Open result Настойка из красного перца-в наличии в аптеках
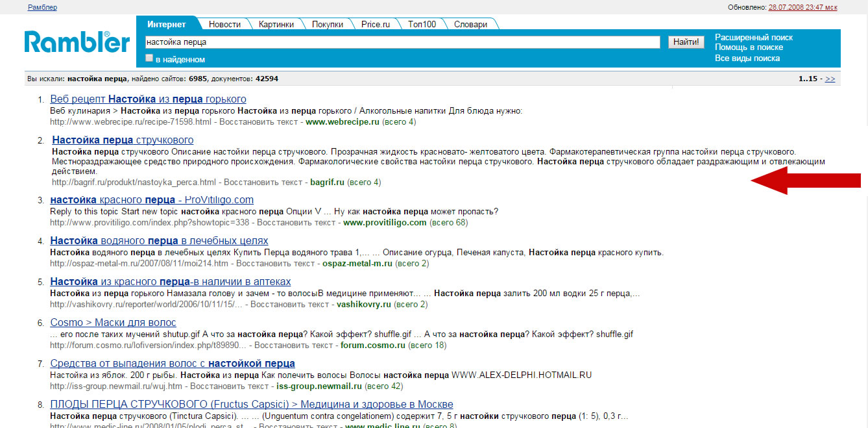 click(x=171, y=282)
